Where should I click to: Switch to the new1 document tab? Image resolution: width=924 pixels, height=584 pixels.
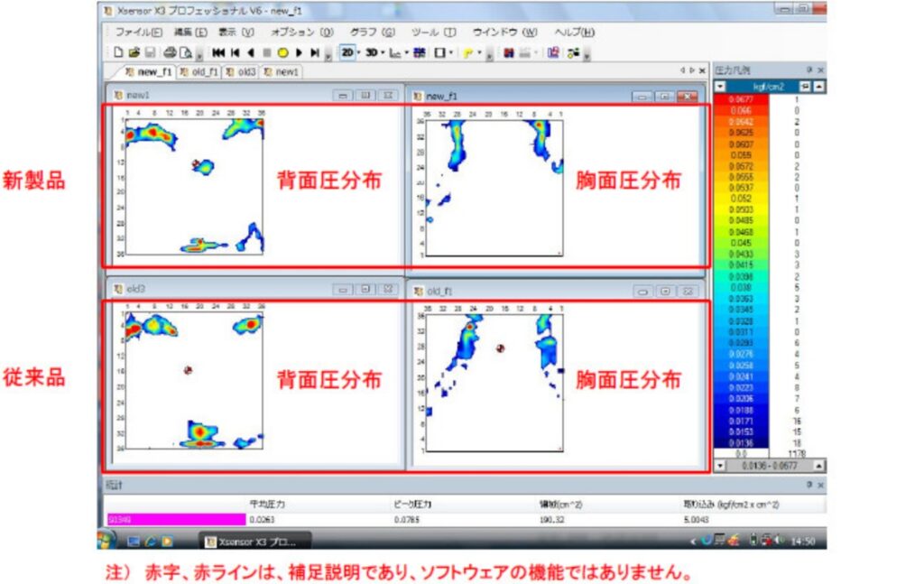[283, 71]
